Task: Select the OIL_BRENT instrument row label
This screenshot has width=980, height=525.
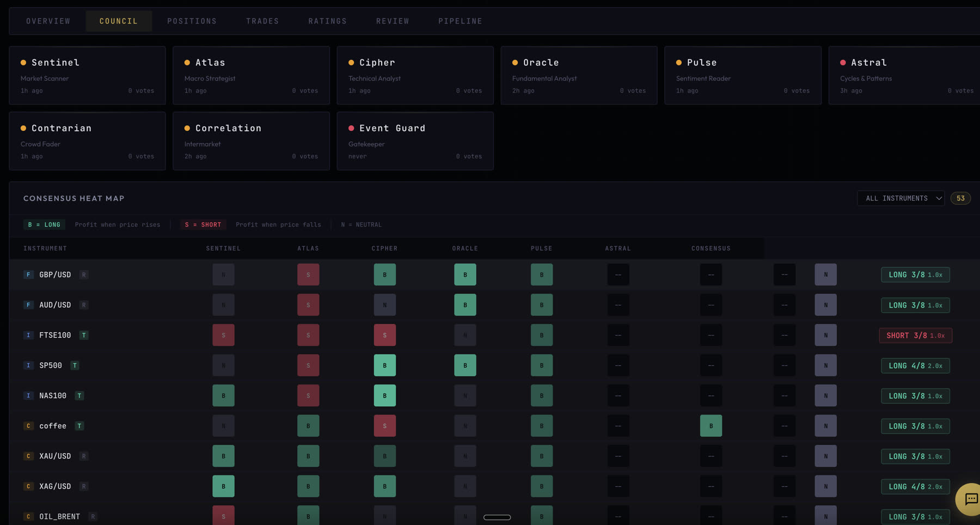Action: click(x=59, y=516)
